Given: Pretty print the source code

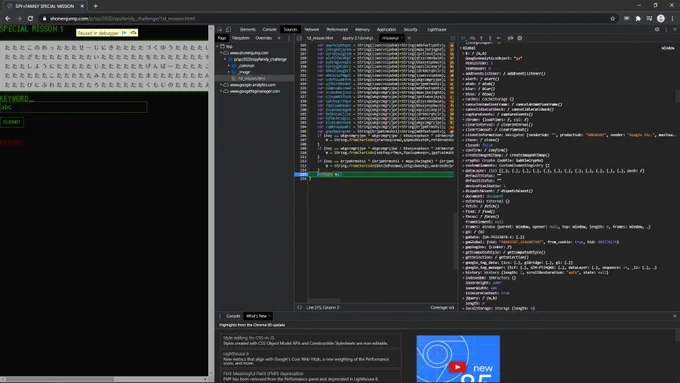Looking at the screenshot, I should pyautogui.click(x=299, y=308).
